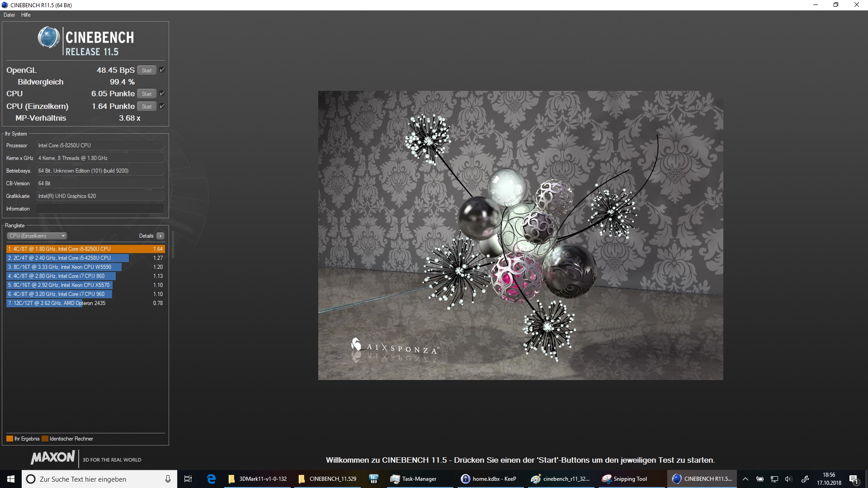The height and width of the screenshot is (488, 868).
Task: Toggle the CPU (Einzelkern) test checkbox
Action: (x=162, y=106)
